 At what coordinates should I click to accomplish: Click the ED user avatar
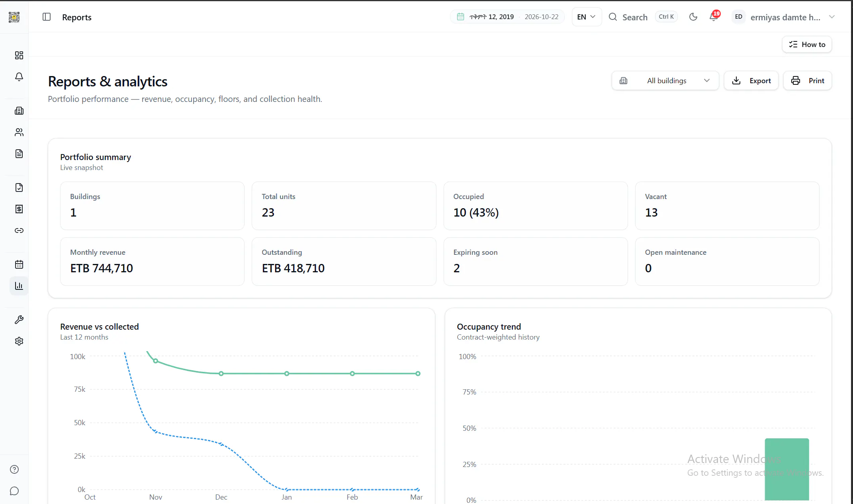point(738,17)
